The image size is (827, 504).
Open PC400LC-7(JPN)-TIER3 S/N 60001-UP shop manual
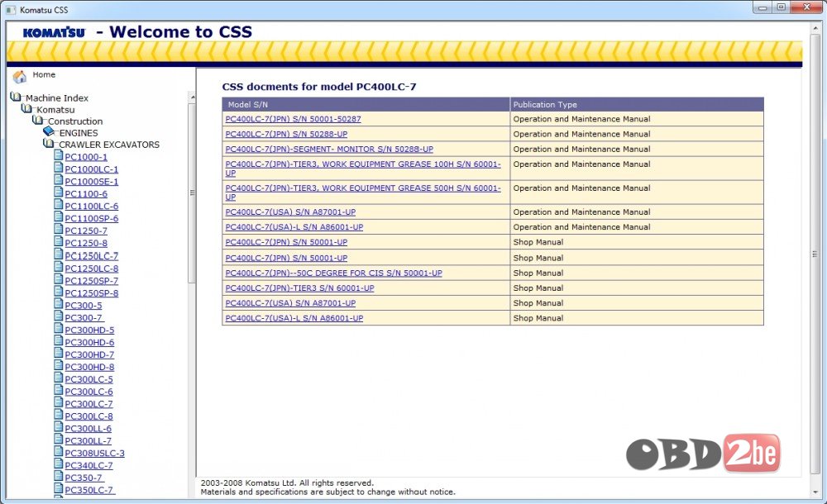click(299, 288)
